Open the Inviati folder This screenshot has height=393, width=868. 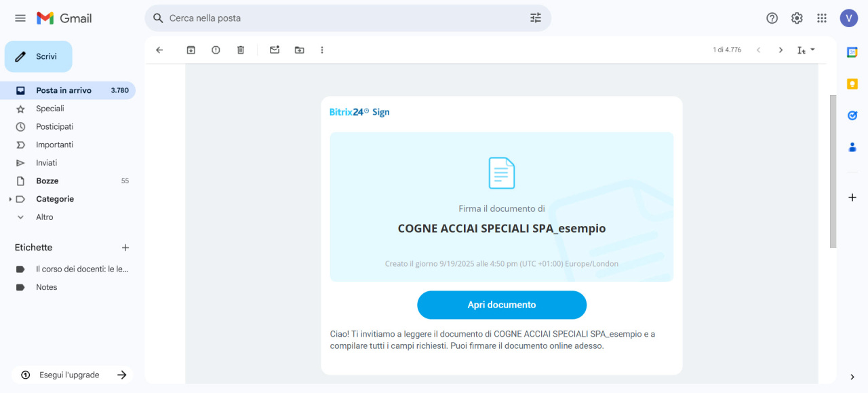pyautogui.click(x=47, y=163)
